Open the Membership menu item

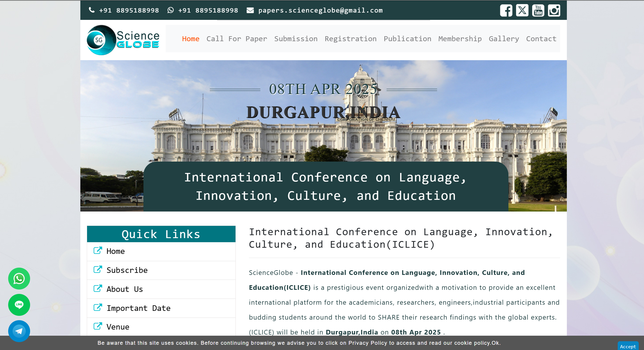[460, 39]
